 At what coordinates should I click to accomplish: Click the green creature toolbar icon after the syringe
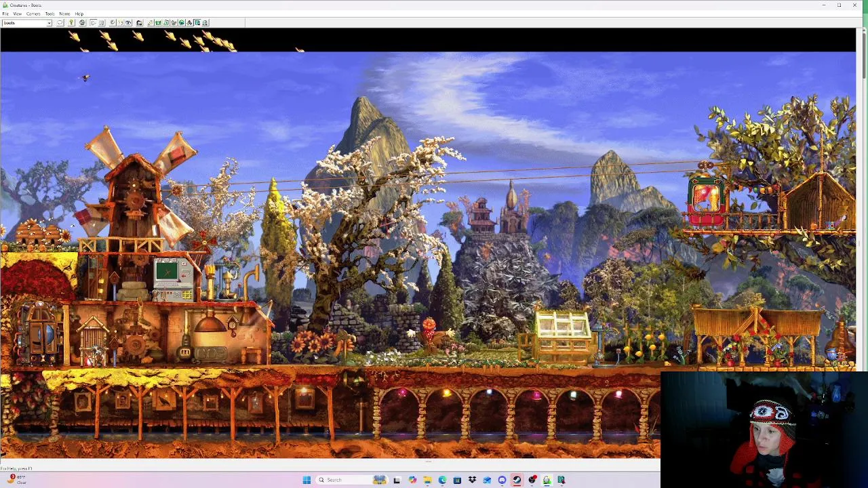click(158, 23)
